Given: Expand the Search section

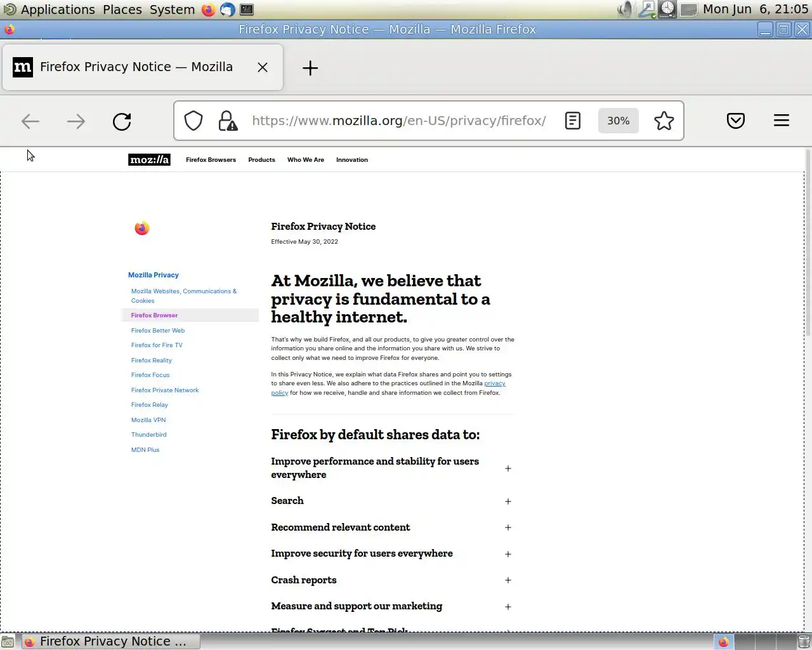Looking at the screenshot, I should (x=391, y=501).
